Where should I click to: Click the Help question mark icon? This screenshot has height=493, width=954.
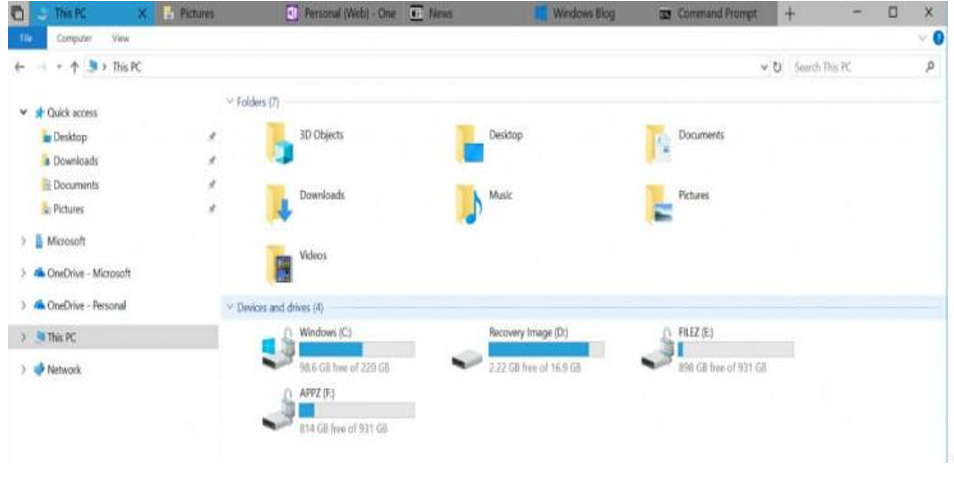click(938, 38)
